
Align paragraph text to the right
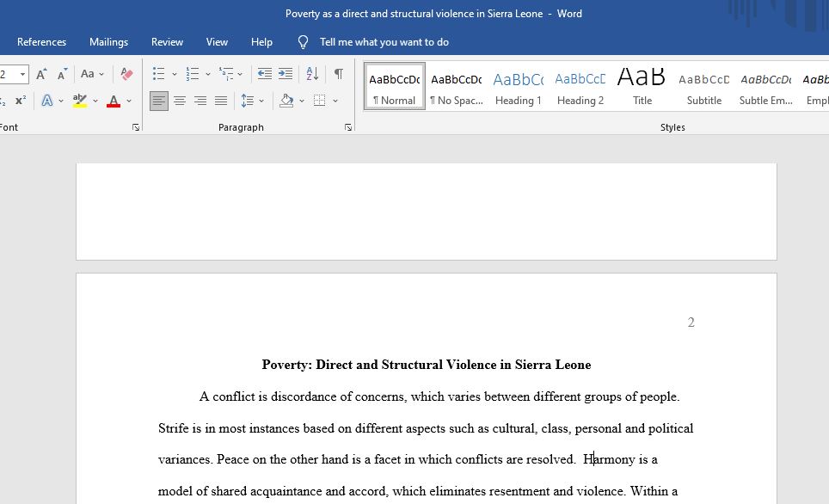[200, 101]
